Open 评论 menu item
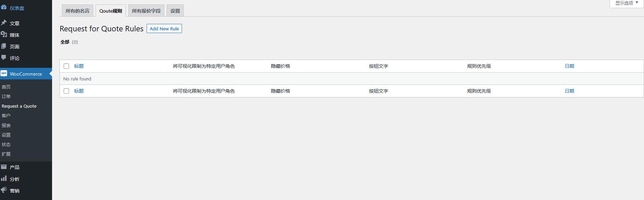This screenshot has width=644, height=200. pyautogui.click(x=15, y=58)
